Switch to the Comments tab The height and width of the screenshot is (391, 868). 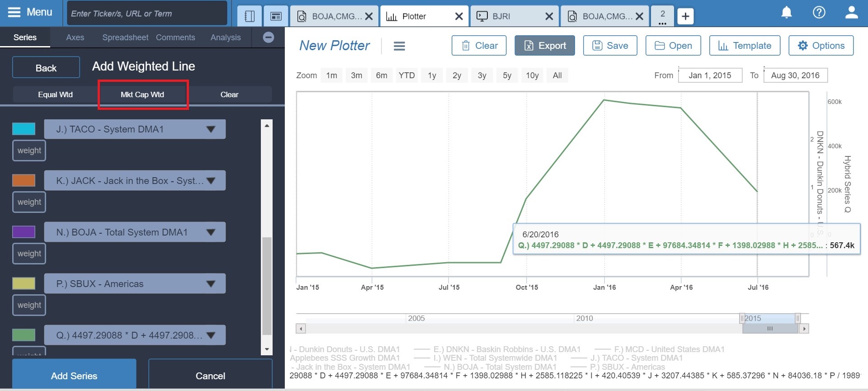click(x=175, y=38)
